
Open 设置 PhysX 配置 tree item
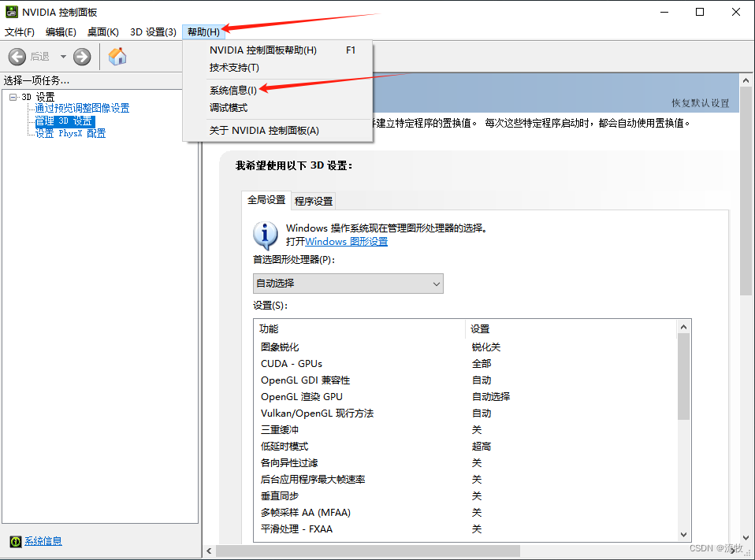pyautogui.click(x=71, y=133)
